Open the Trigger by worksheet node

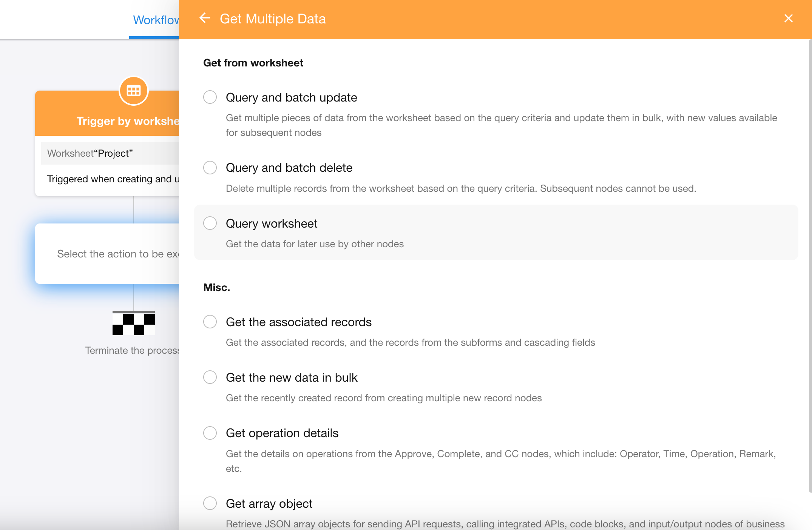coord(128,121)
